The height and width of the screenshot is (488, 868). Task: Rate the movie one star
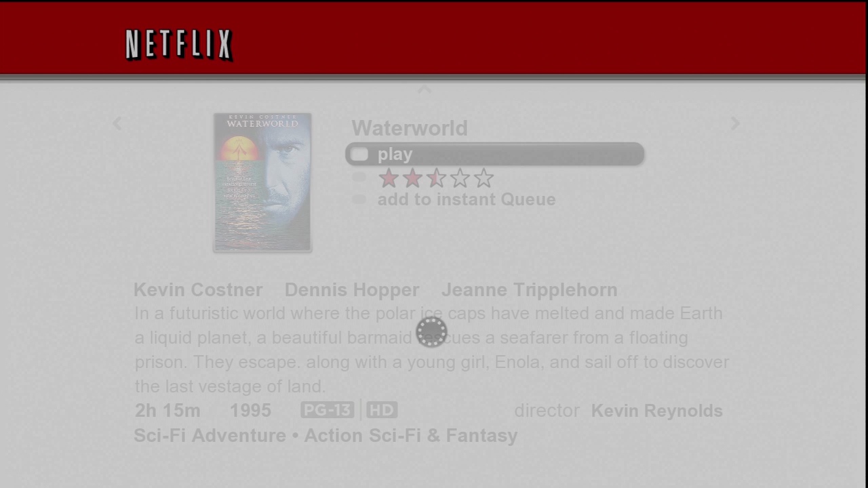pyautogui.click(x=389, y=178)
